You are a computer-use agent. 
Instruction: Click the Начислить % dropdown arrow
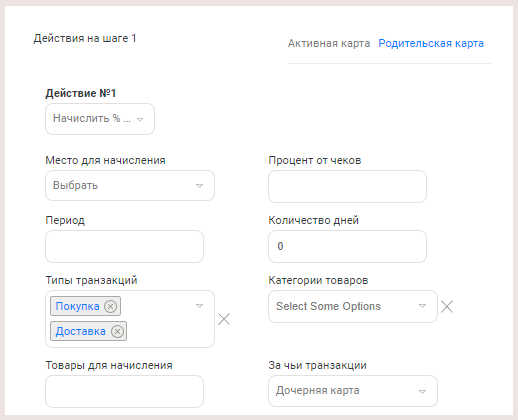click(140, 119)
